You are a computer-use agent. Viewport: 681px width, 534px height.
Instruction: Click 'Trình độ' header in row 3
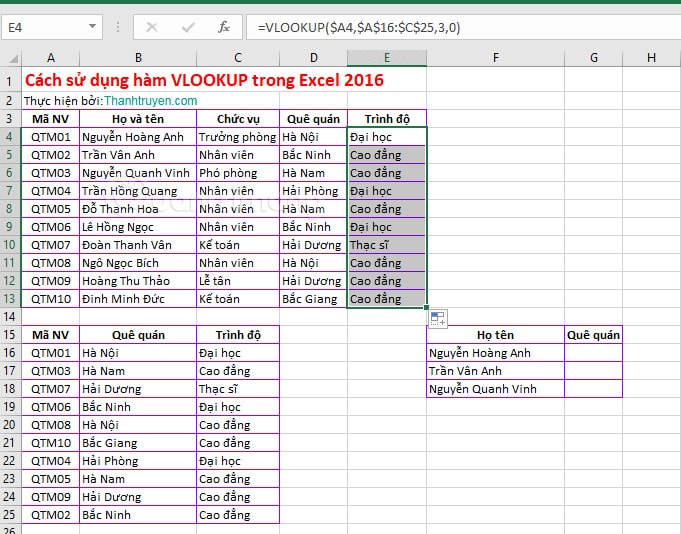pos(387,119)
